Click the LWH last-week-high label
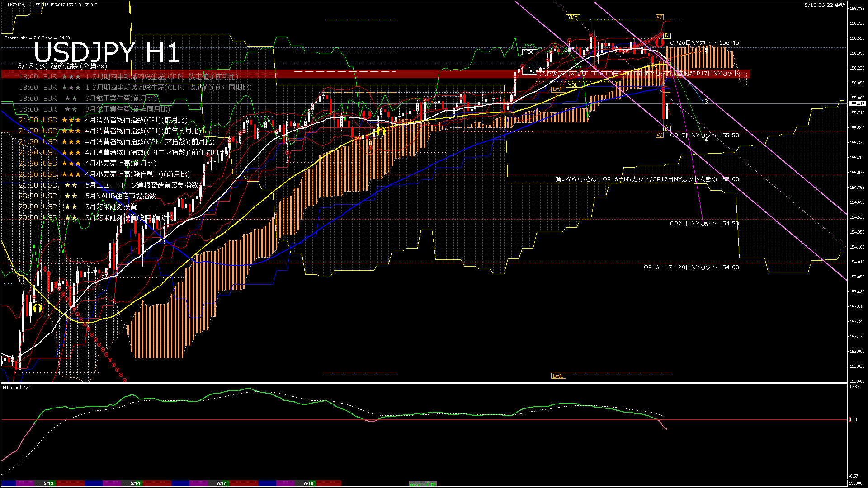Screen dimensions: 868x488 tap(558, 89)
